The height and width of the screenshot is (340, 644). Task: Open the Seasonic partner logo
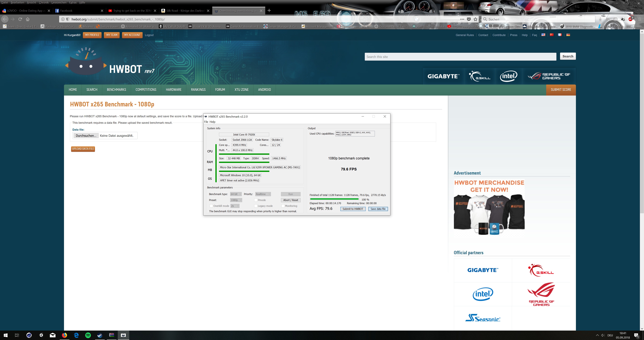(483, 318)
